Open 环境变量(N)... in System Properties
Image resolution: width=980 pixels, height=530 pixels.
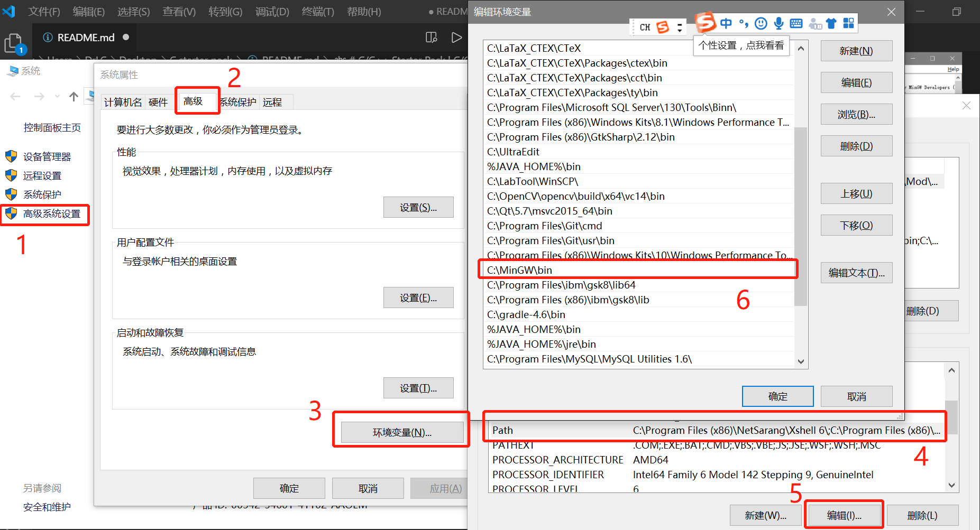click(x=402, y=432)
